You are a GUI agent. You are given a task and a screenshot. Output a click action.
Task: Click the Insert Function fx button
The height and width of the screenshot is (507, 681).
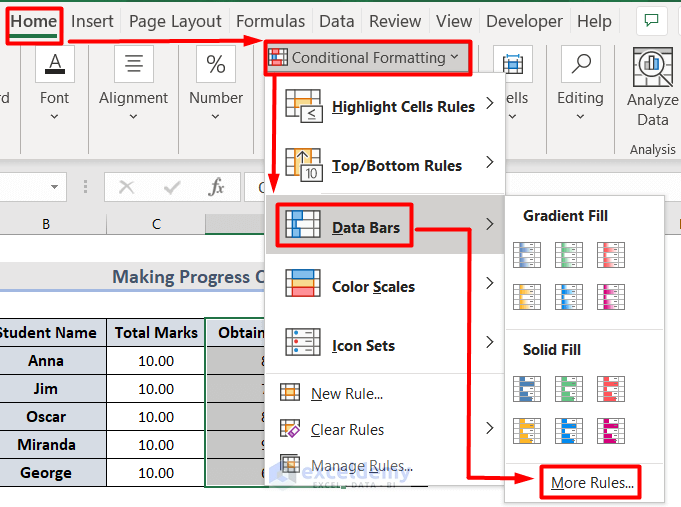(216, 187)
